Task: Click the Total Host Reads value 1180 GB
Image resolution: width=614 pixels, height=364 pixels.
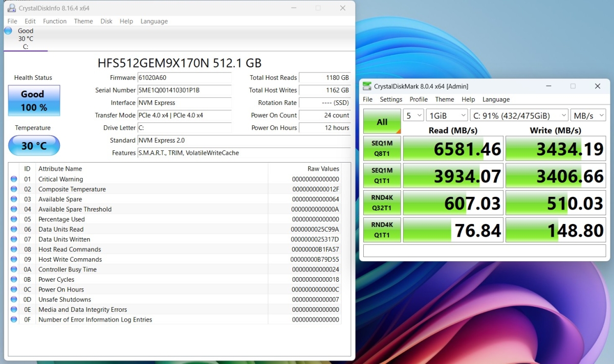Action: pos(325,78)
